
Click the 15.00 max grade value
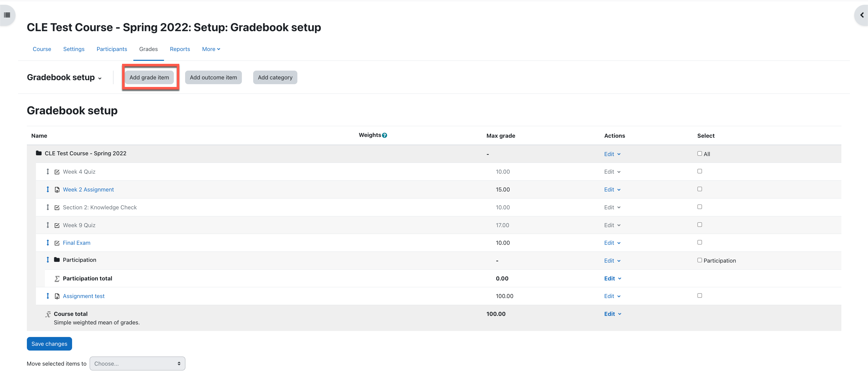pos(503,190)
